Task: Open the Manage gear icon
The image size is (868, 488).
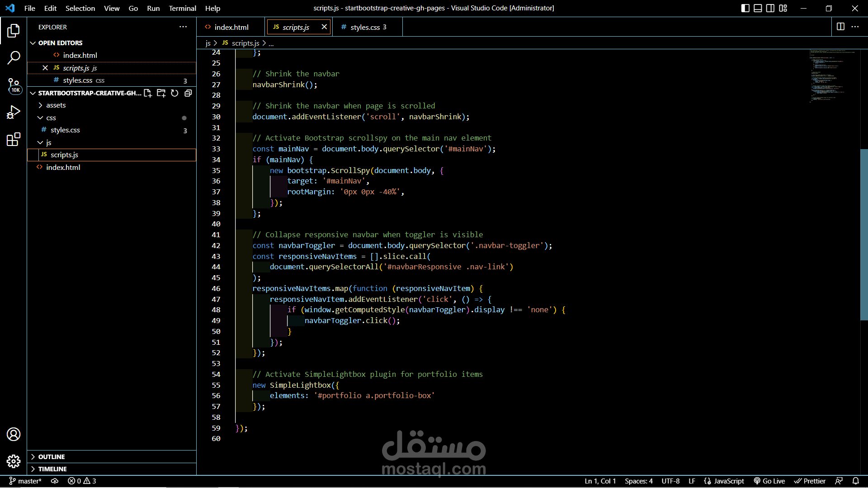Action: pyautogui.click(x=14, y=461)
